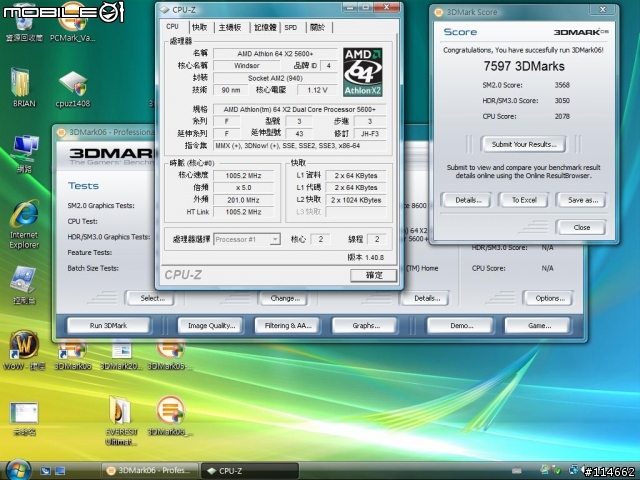Switch to the 記憶體 tab in CPU-Z
Image resolution: width=640 pixels, height=480 pixels.
pyautogui.click(x=265, y=27)
